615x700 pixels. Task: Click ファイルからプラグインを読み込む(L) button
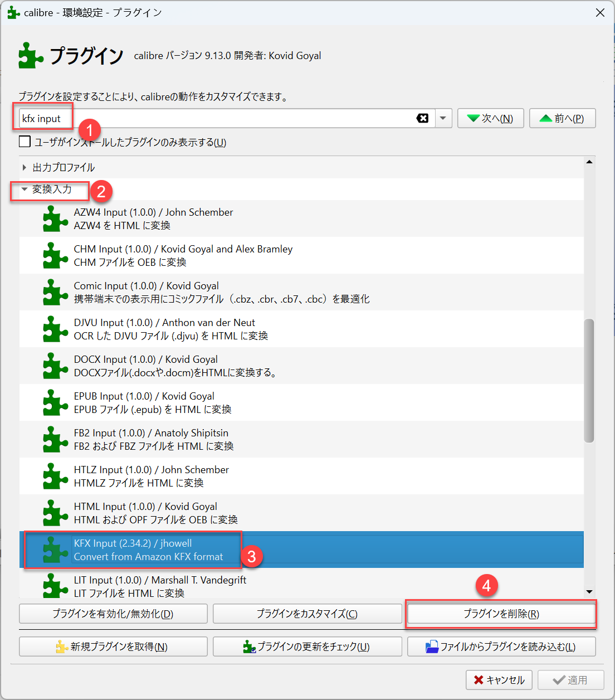click(501, 646)
